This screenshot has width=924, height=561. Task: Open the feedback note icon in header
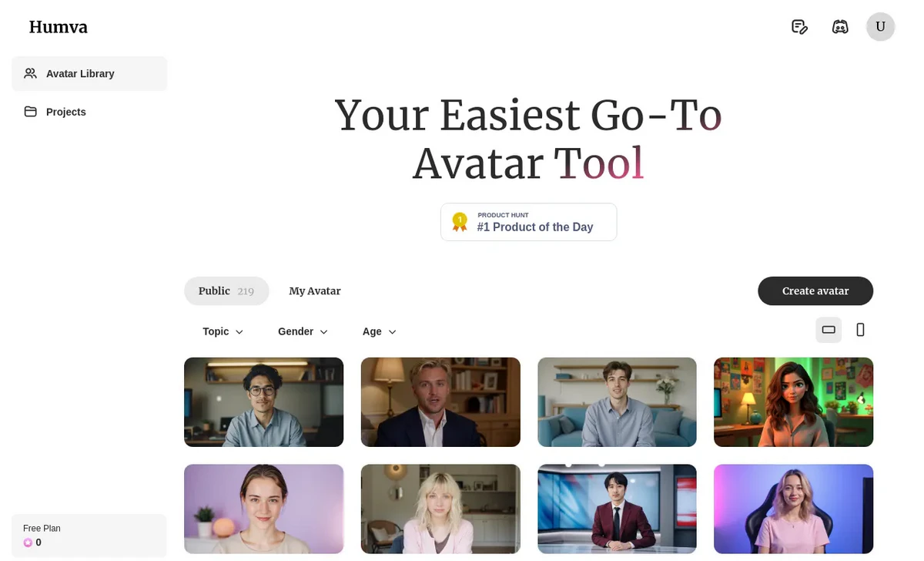(x=799, y=27)
